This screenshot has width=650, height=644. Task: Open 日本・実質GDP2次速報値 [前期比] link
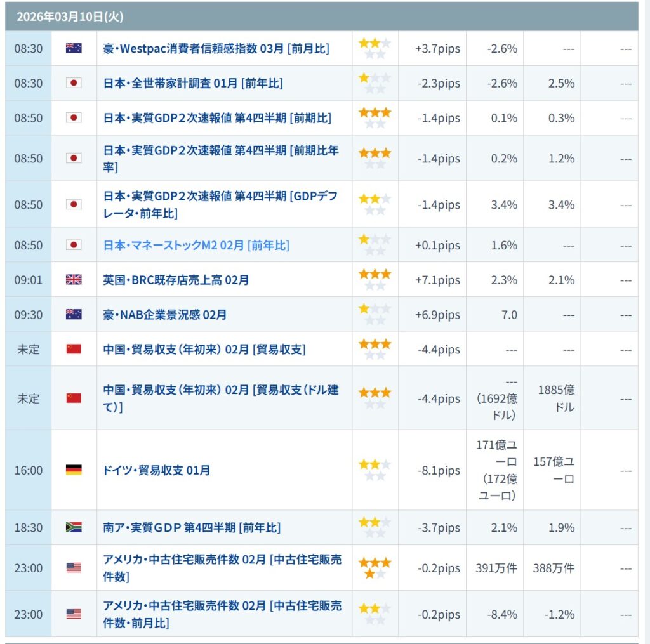(217, 118)
